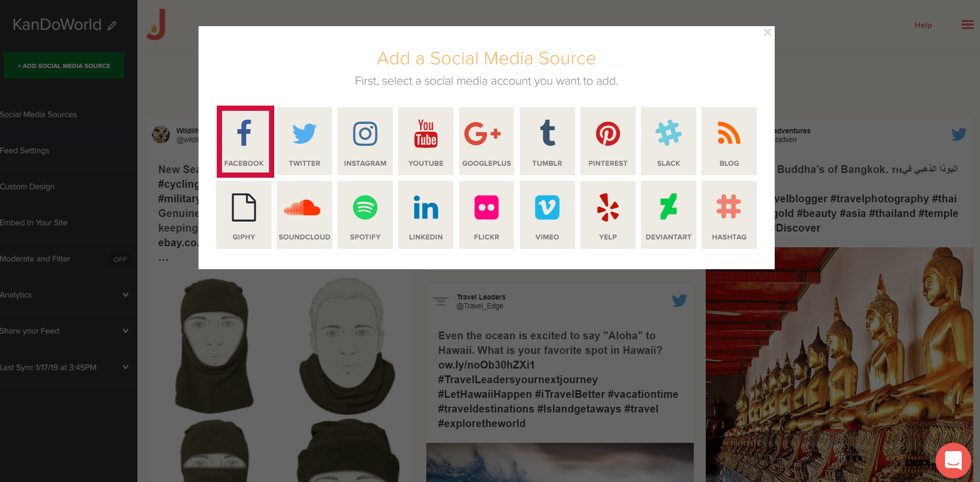Screen dimensions: 980x482
Task: Click the #travelphotography hashtag
Action: 879,199
